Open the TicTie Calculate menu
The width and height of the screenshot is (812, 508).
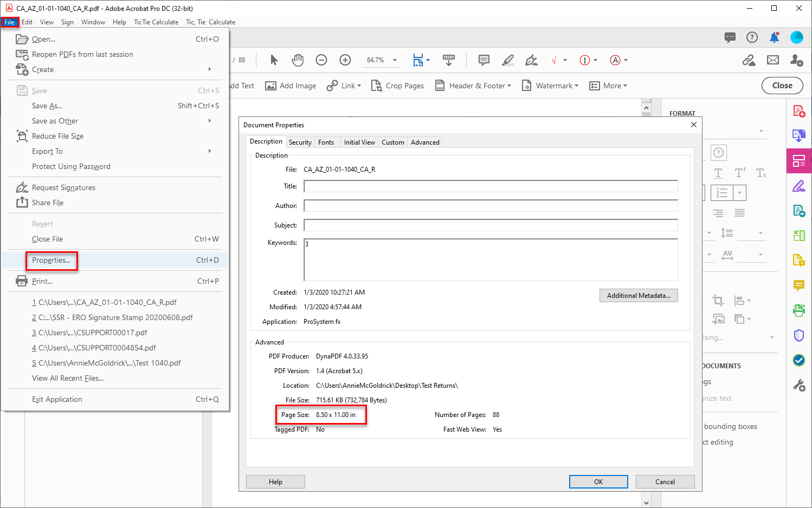coord(156,22)
